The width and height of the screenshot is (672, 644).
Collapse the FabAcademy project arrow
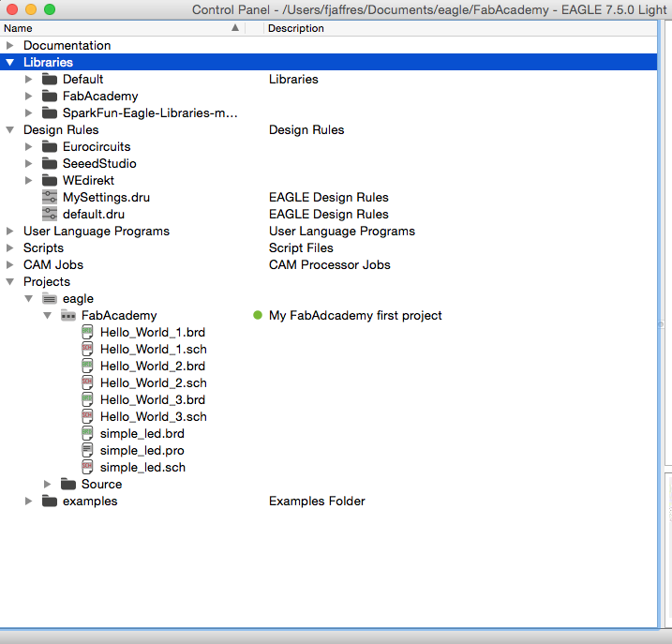(x=48, y=316)
